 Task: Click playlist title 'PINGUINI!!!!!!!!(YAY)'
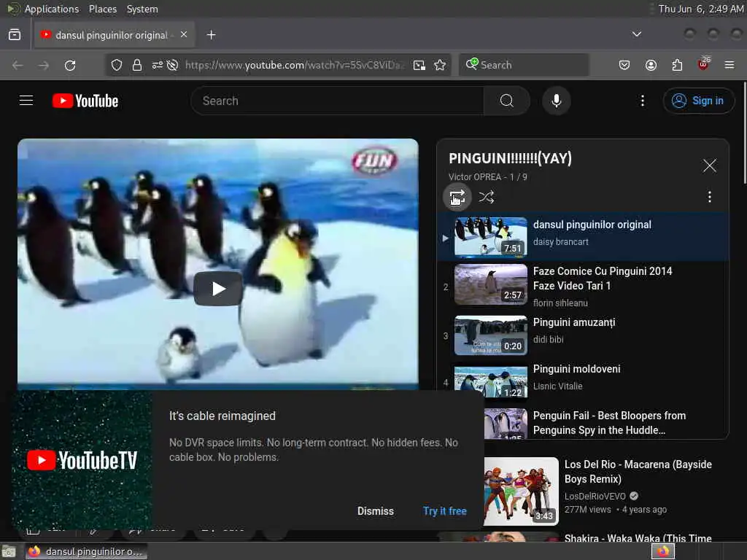(x=510, y=158)
